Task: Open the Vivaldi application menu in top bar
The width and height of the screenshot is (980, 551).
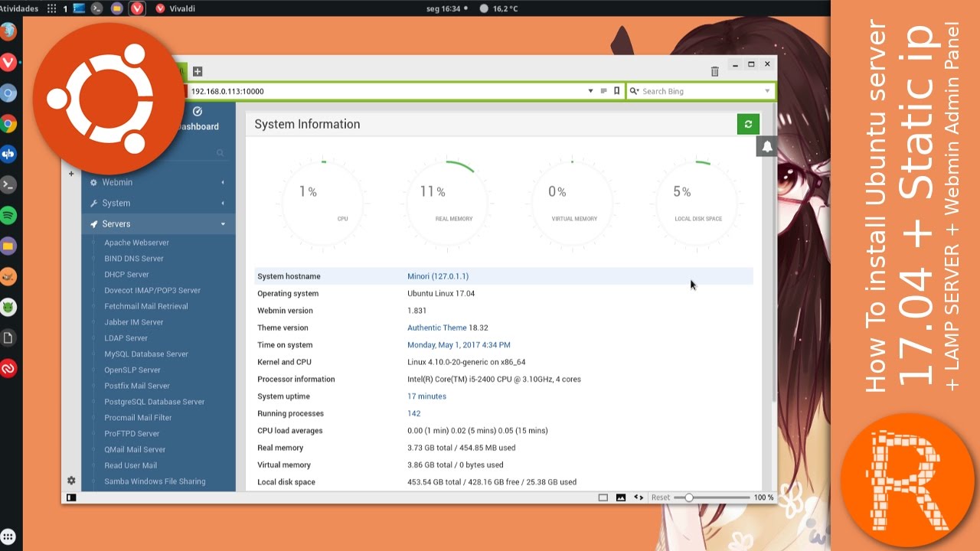Action: 176,8
